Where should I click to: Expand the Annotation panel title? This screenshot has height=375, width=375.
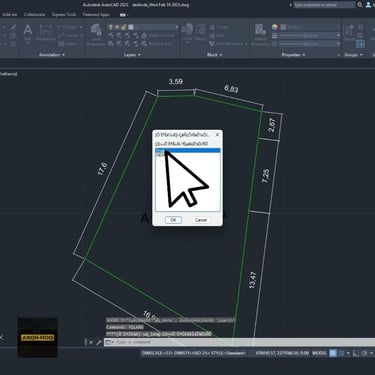(x=52, y=55)
